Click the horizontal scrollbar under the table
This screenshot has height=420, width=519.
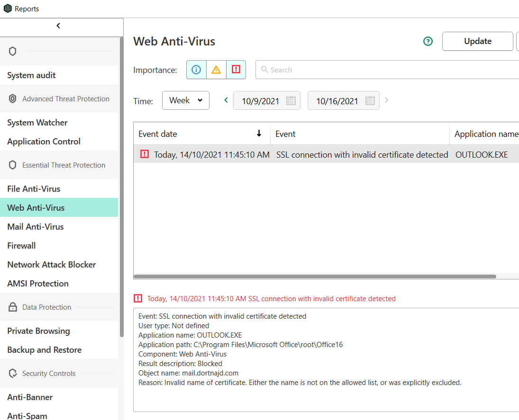(x=315, y=277)
